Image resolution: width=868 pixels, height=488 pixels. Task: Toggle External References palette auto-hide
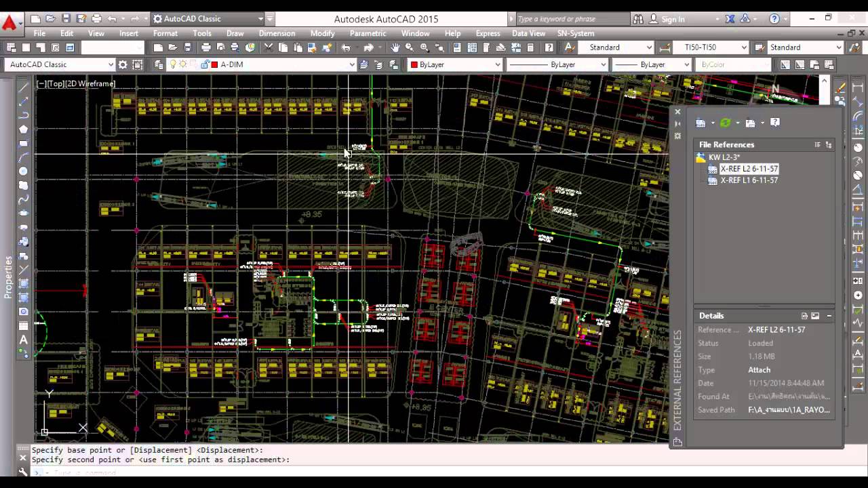[x=677, y=124]
